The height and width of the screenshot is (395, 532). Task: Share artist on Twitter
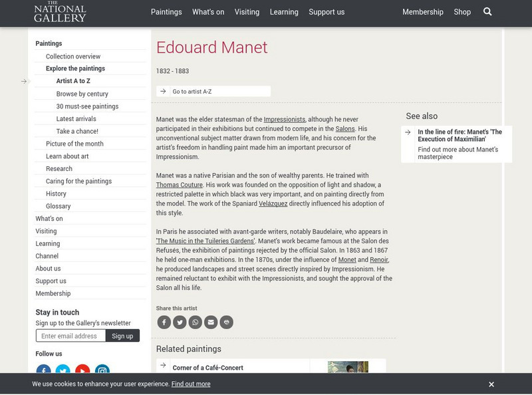coord(180,323)
